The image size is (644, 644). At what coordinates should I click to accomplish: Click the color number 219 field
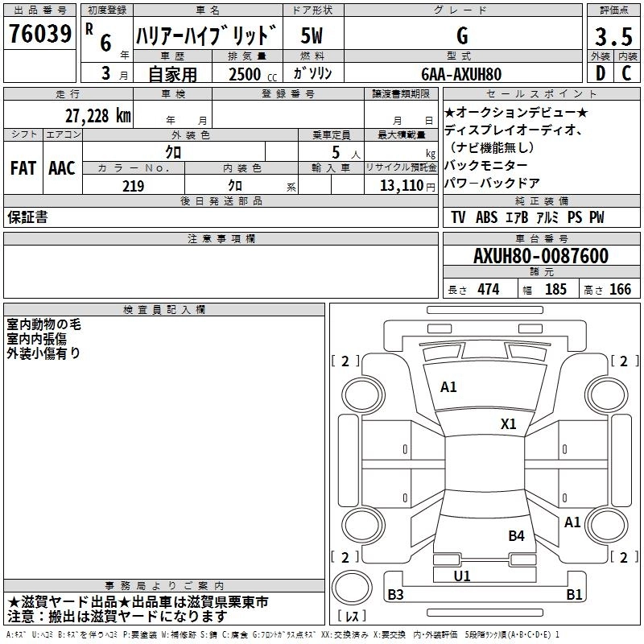133,186
